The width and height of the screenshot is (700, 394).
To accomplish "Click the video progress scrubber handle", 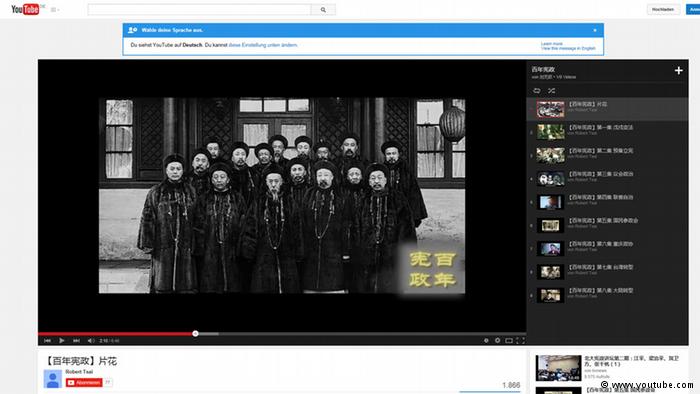I will 195,333.
